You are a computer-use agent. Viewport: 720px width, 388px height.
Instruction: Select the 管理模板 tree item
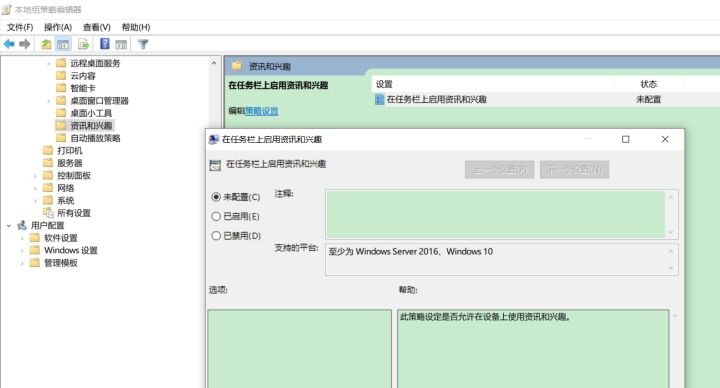coord(61,263)
